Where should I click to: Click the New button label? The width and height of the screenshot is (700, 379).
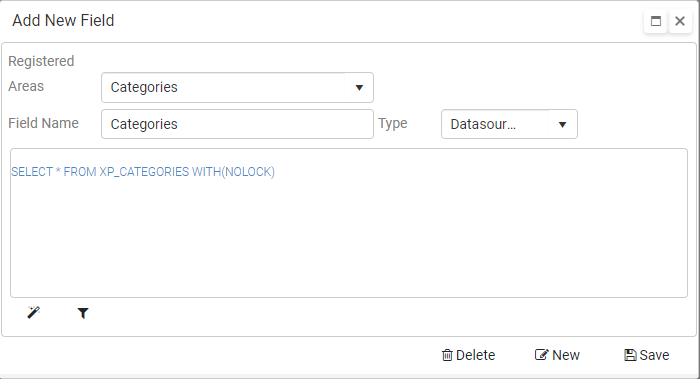(566, 355)
